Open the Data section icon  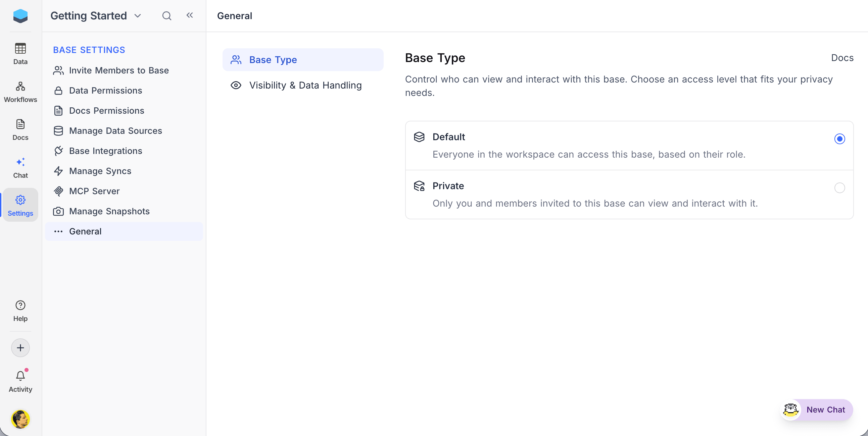[x=20, y=49]
